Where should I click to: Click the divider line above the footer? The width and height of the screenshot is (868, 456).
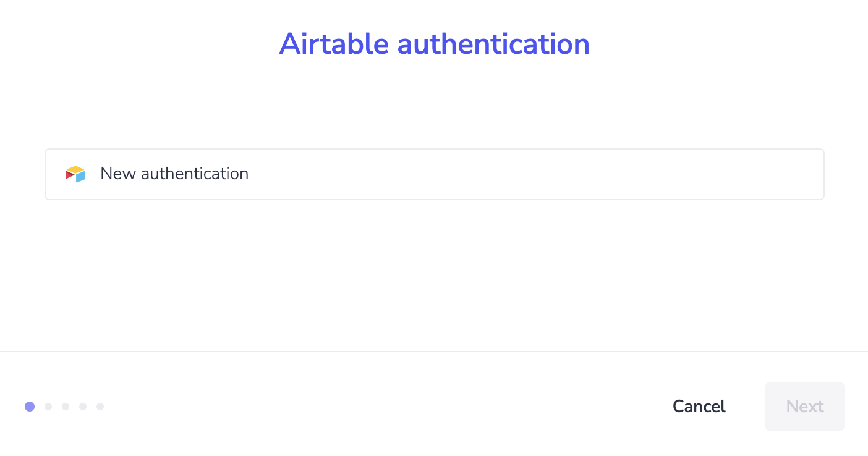(x=434, y=352)
